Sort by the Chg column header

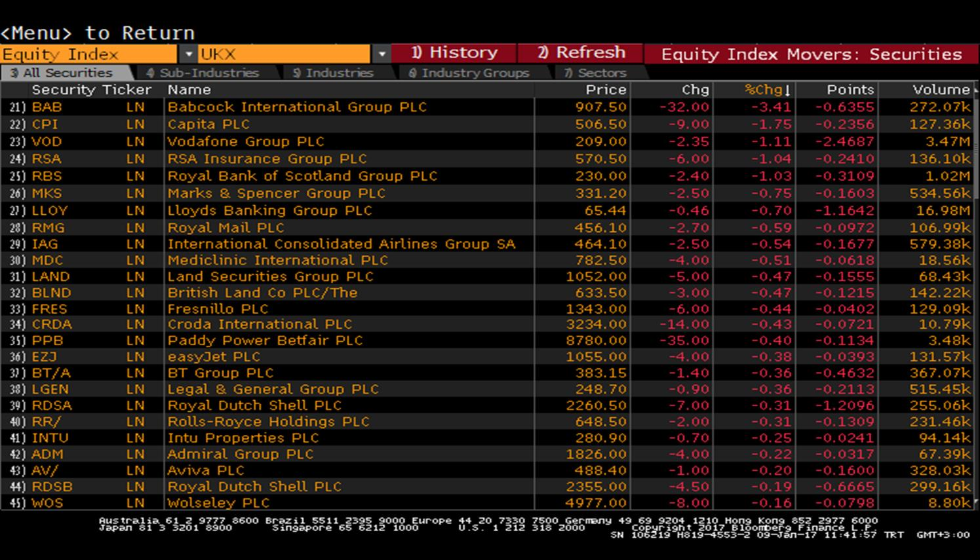click(696, 90)
